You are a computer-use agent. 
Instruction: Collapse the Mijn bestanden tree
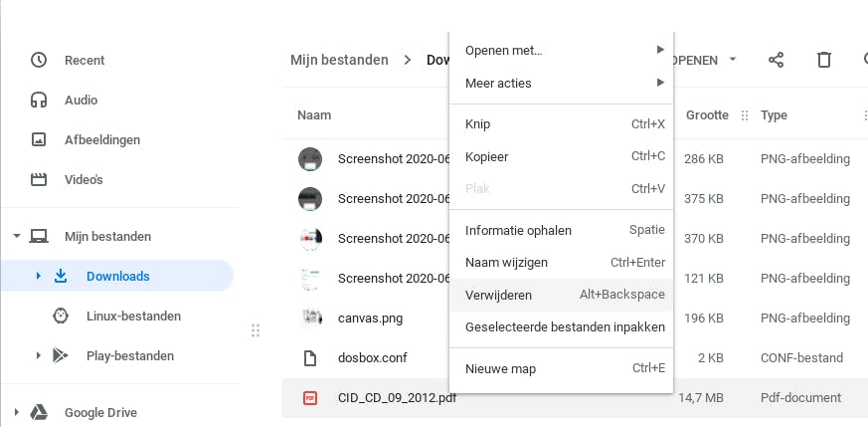click(17, 237)
